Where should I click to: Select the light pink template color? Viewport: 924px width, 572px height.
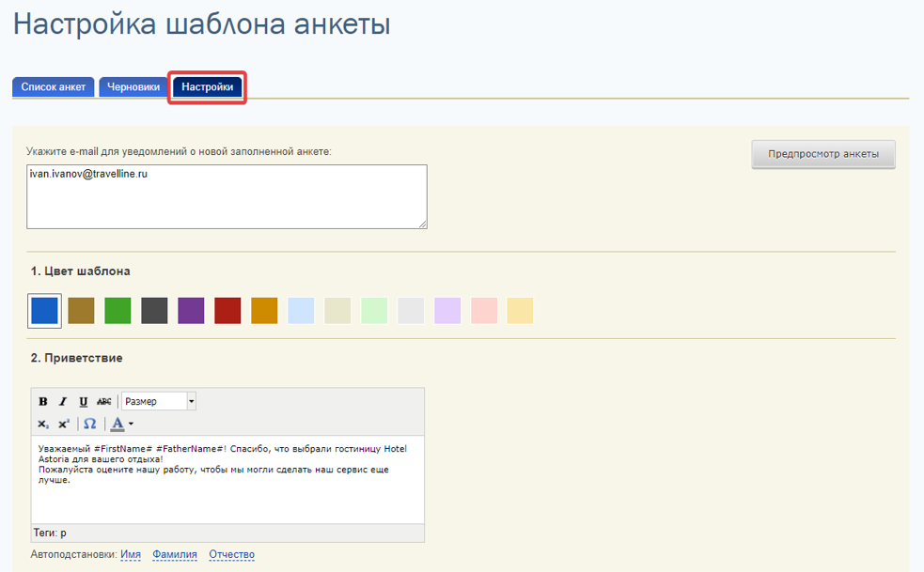[x=484, y=311]
